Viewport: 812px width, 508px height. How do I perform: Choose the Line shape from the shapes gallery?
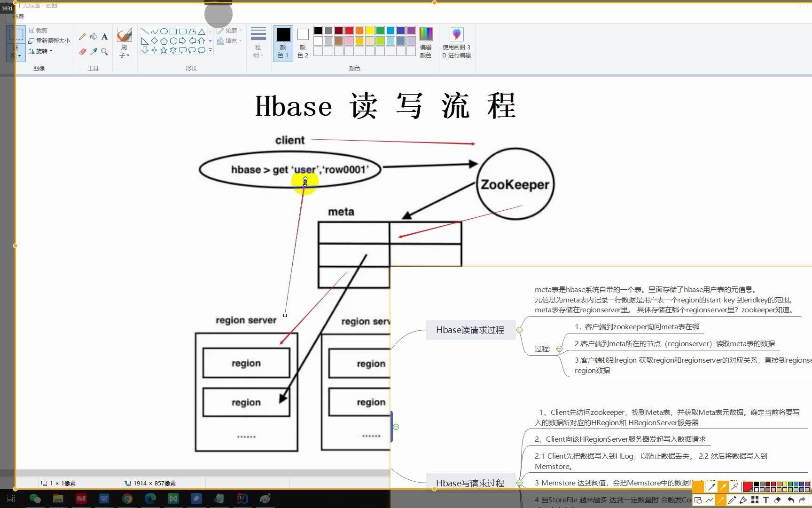click(145, 32)
